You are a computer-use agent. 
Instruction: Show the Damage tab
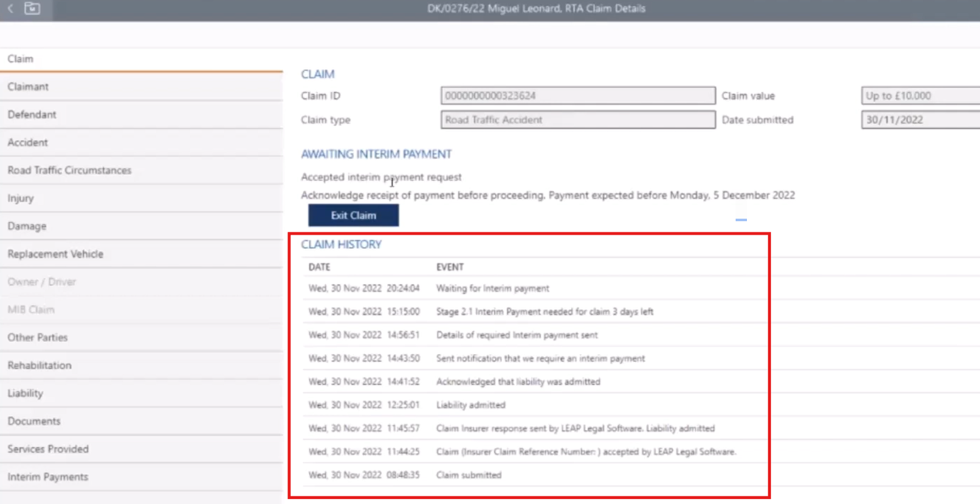pyautogui.click(x=27, y=226)
